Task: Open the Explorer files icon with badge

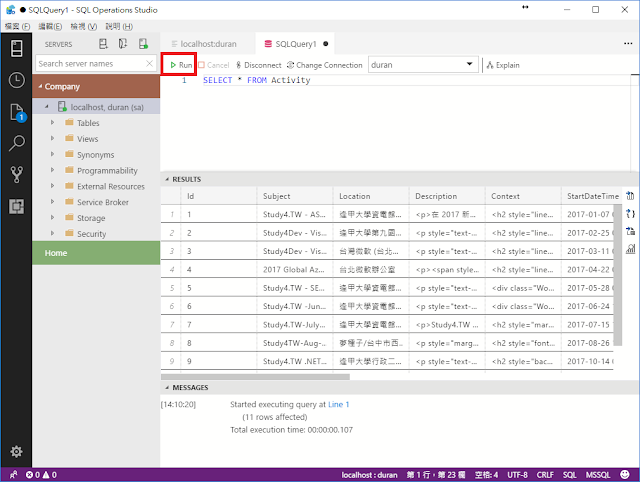Action: tap(18, 112)
